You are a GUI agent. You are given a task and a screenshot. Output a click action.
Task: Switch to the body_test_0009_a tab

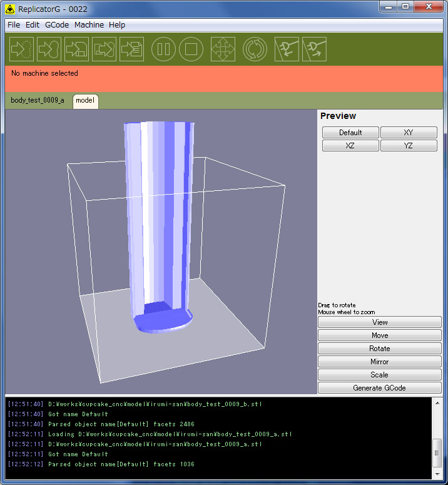click(38, 100)
